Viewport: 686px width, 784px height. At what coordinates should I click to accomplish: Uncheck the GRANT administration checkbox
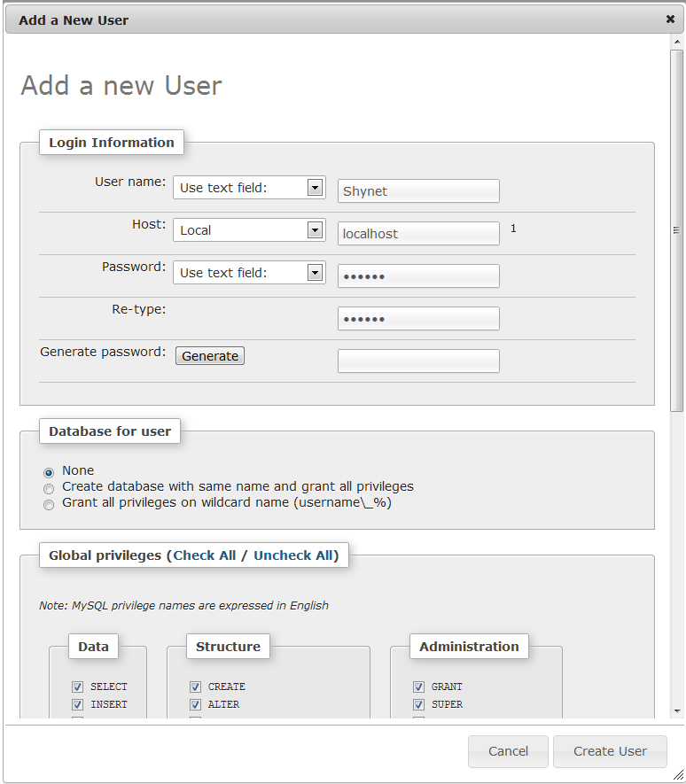click(x=418, y=687)
